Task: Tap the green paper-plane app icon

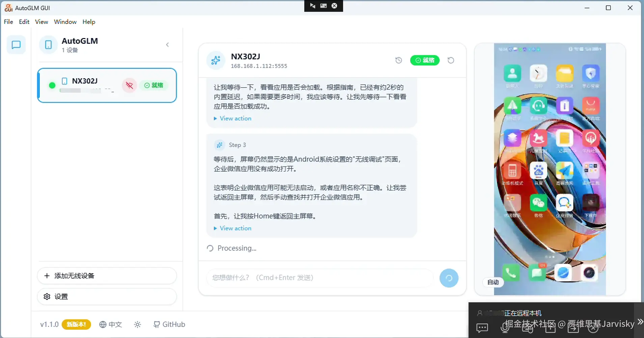Action: coord(512,106)
